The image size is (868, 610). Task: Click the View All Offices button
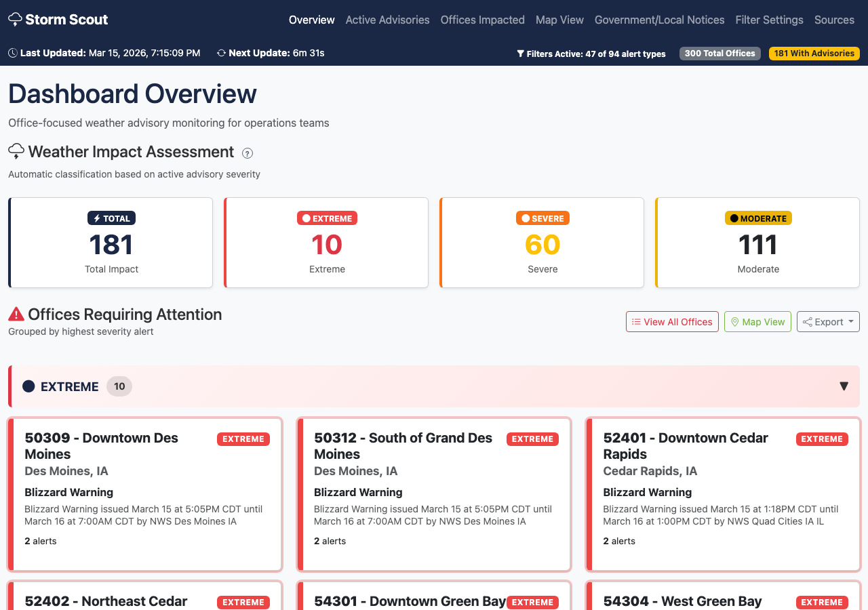point(672,321)
